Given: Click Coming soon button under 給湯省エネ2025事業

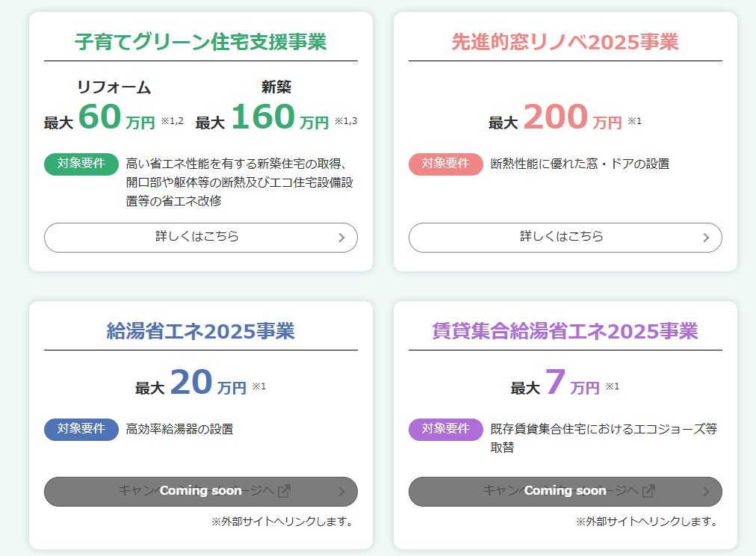Looking at the screenshot, I should coord(200,492).
